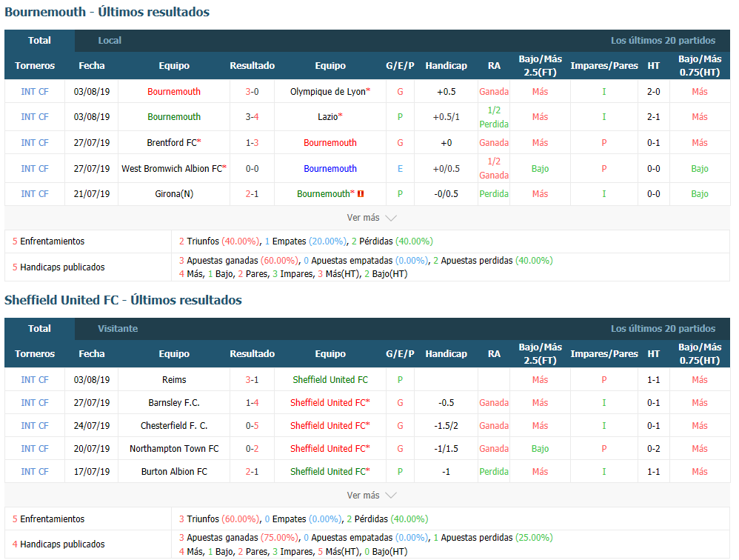Open the 2-1 Girona result
This screenshot has width=739, height=560.
[x=253, y=194]
